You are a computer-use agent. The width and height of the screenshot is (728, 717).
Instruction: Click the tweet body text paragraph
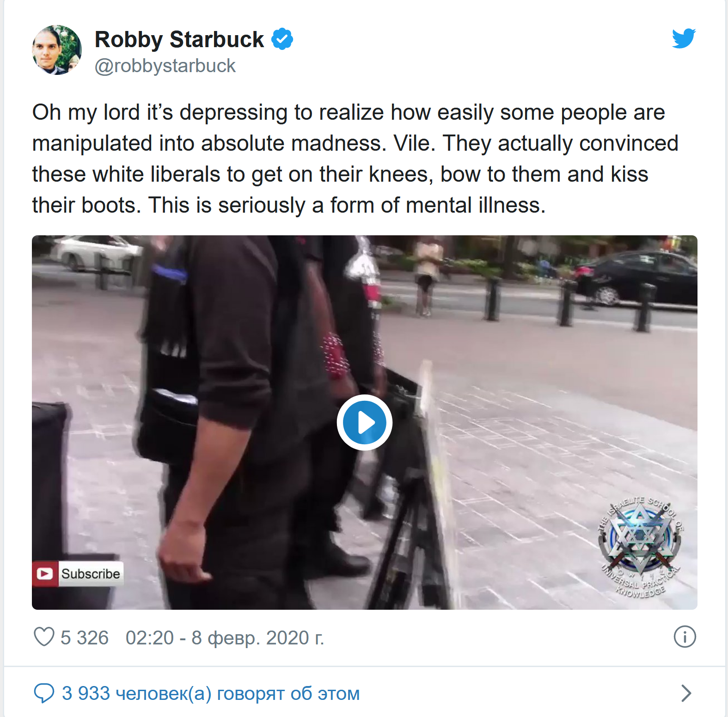pyautogui.click(x=355, y=159)
